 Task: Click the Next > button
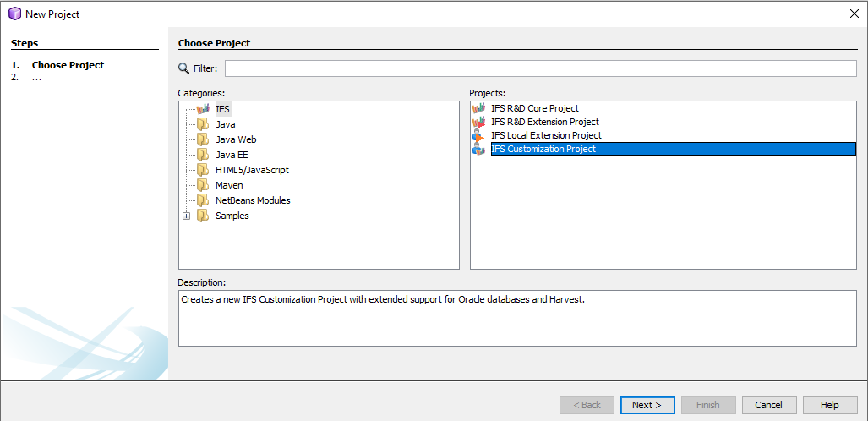647,405
